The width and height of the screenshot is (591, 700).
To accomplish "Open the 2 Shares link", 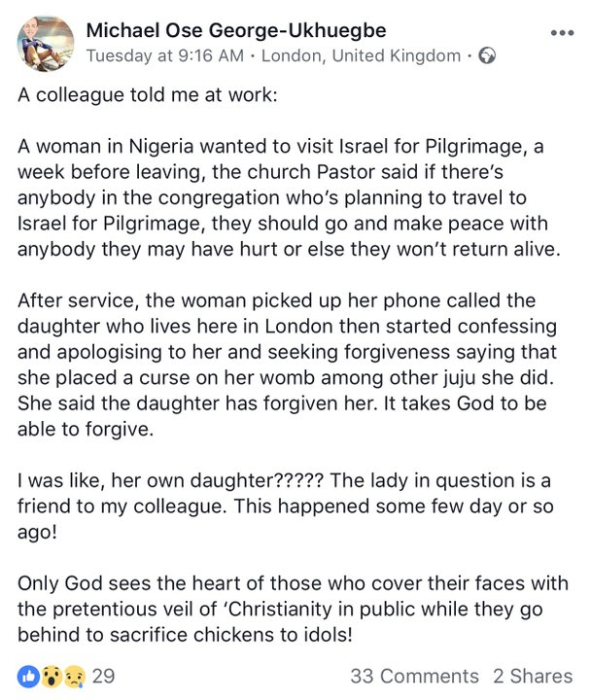I will click(533, 676).
